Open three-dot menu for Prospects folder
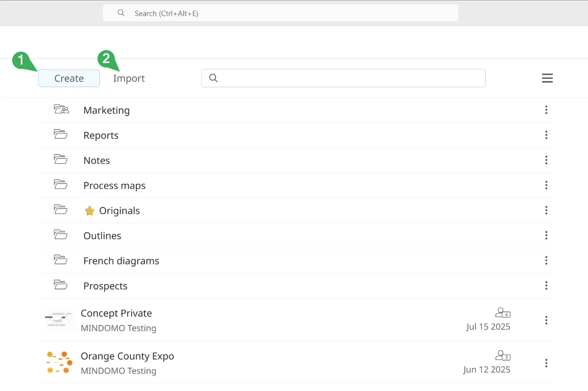The image size is (588, 391). click(546, 286)
